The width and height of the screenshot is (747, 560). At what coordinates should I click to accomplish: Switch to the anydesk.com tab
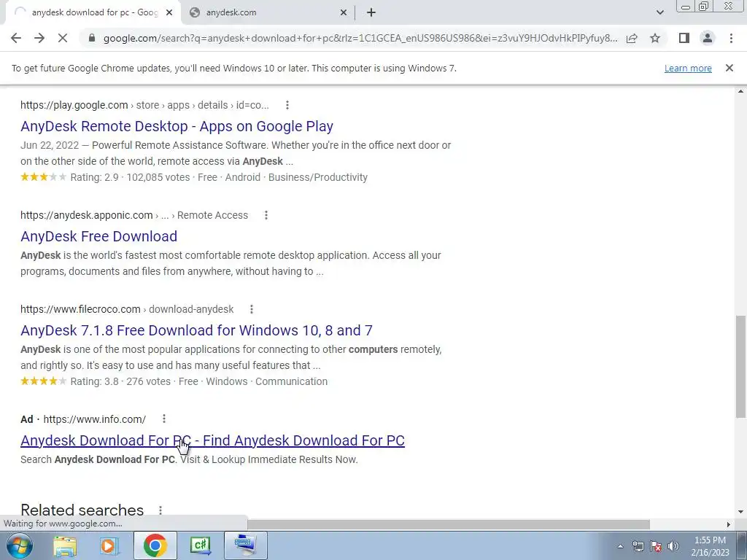tap(268, 12)
